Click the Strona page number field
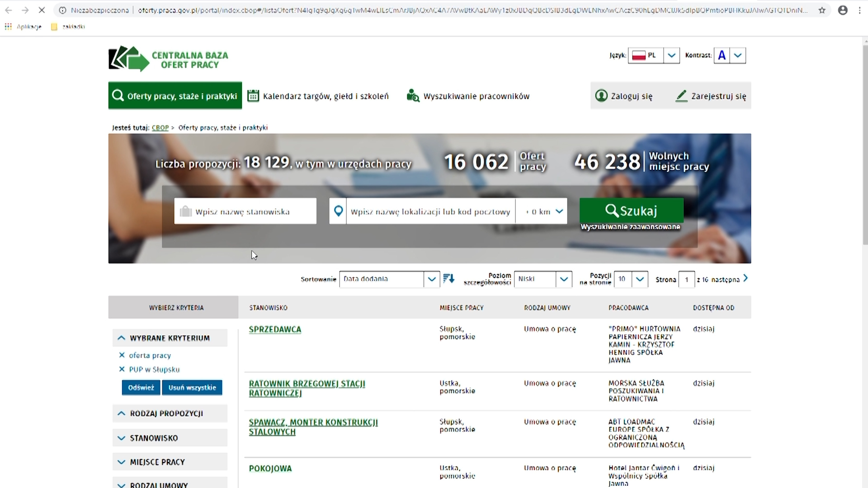 686,279
